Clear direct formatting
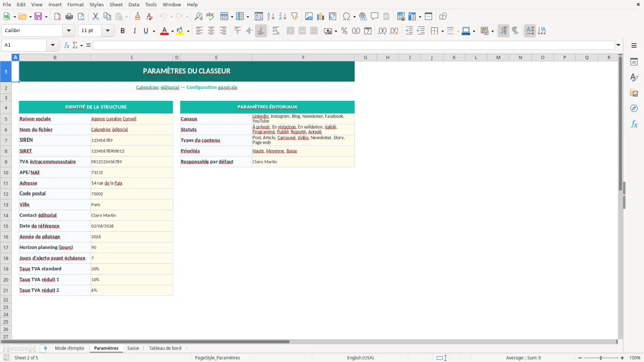The height and width of the screenshot is (362, 644). pos(149,17)
